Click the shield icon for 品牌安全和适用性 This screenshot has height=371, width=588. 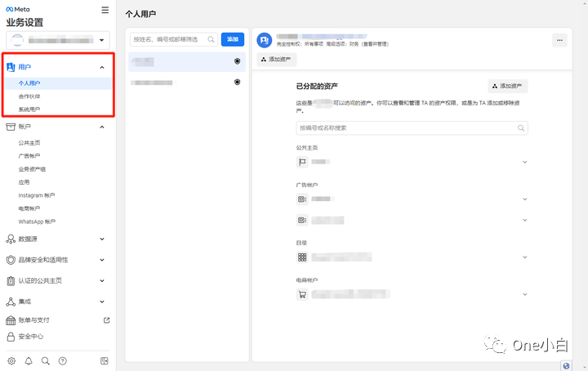coord(11,260)
